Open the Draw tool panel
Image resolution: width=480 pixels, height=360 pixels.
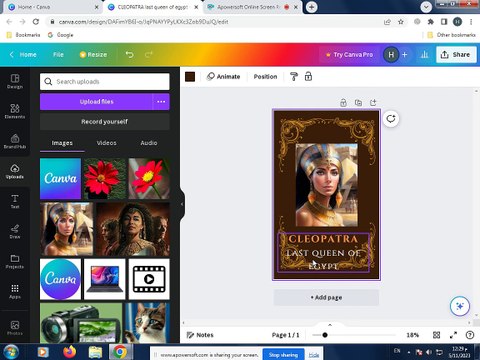pyautogui.click(x=15, y=231)
